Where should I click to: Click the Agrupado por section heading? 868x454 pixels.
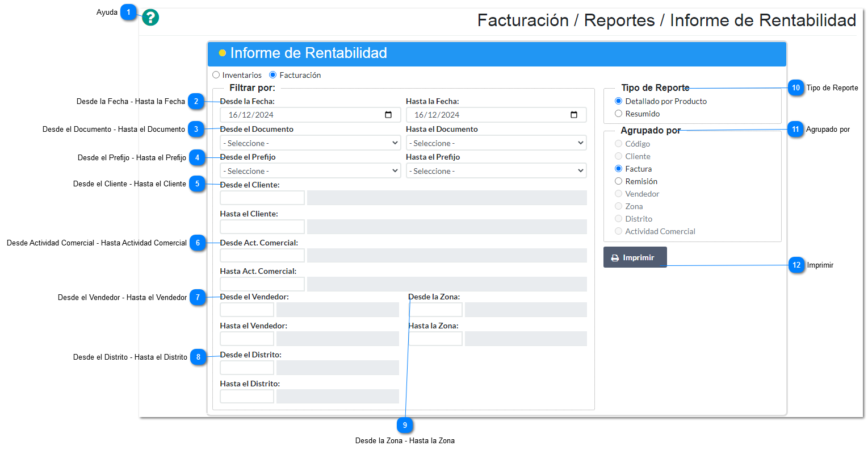point(651,130)
